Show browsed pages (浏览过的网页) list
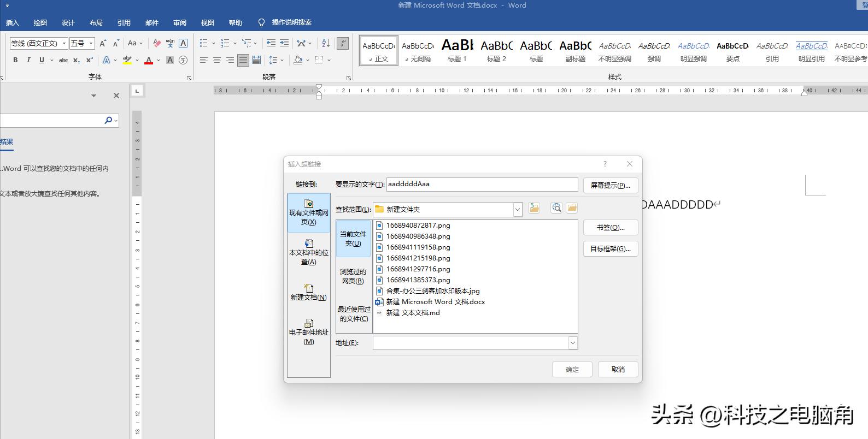The height and width of the screenshot is (439, 868). [x=353, y=276]
